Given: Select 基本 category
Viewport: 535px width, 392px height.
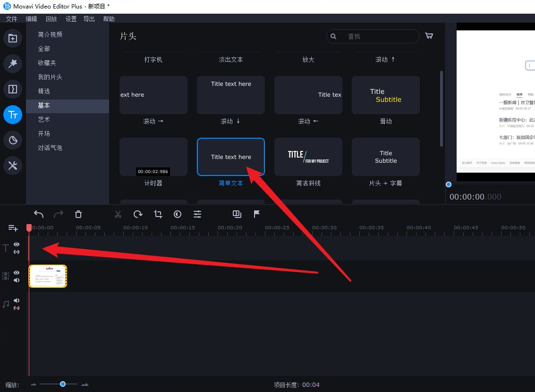Looking at the screenshot, I should coord(68,105).
